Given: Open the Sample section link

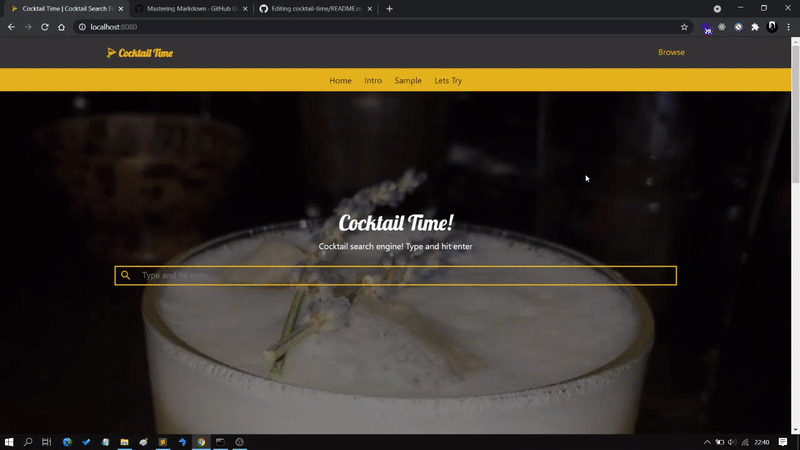Looking at the screenshot, I should pyautogui.click(x=408, y=80).
